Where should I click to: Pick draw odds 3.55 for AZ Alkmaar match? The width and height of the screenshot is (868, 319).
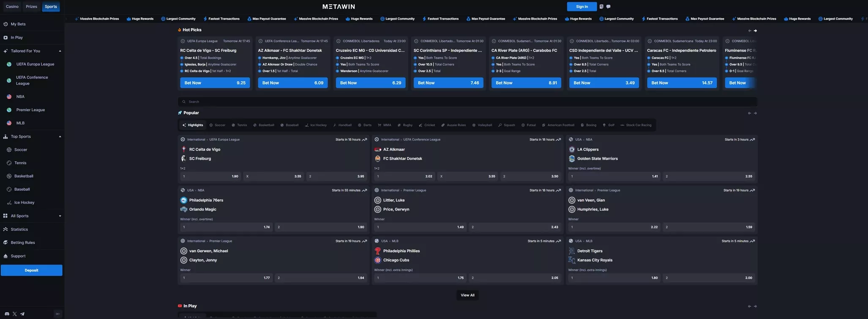pyautogui.click(x=467, y=176)
